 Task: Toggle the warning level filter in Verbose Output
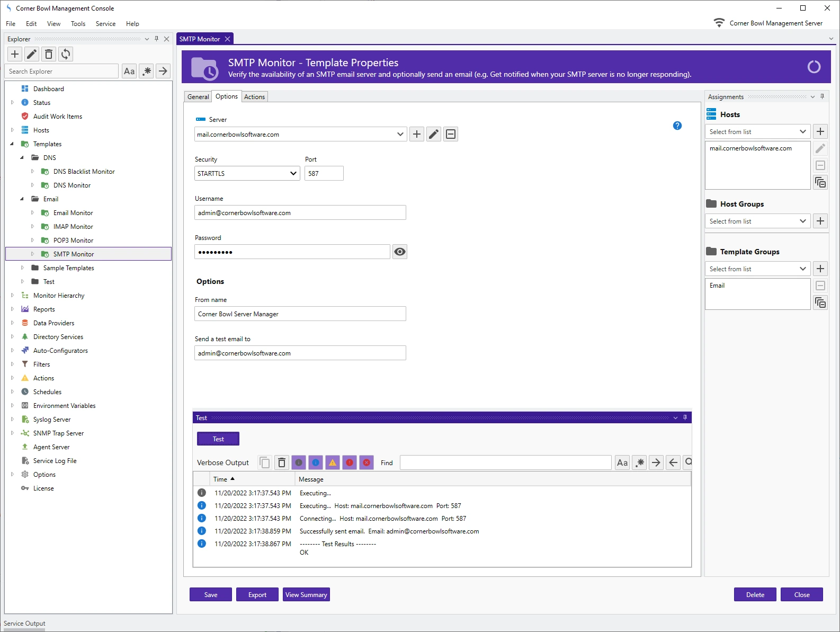(333, 462)
